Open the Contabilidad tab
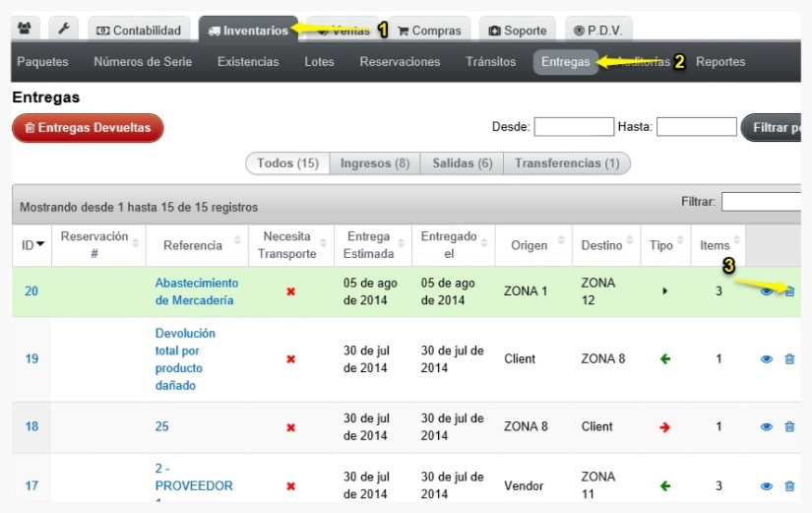The width and height of the screenshot is (812, 513). [x=139, y=31]
